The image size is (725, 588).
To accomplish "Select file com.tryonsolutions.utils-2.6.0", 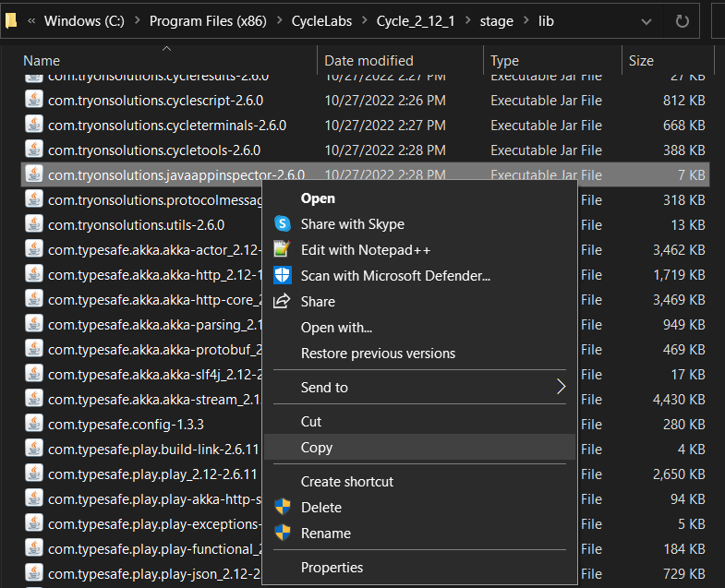I will (x=136, y=225).
